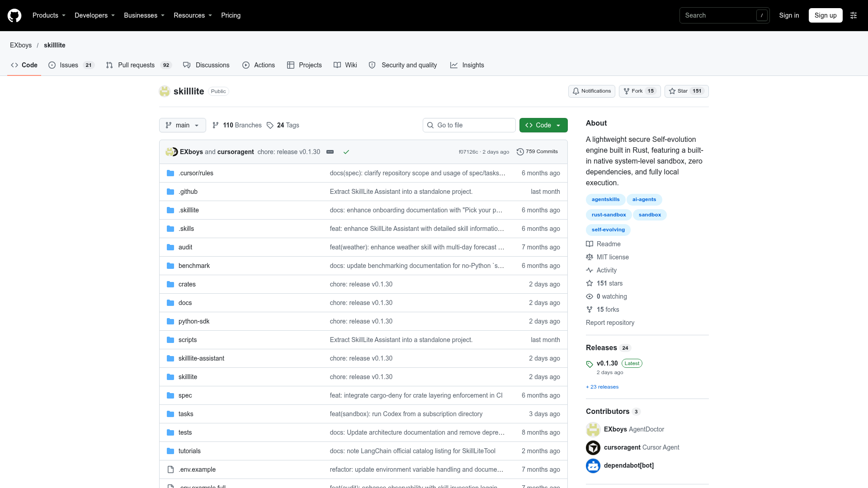This screenshot has height=488, width=868.
Task: Click the tag icon next to 24 Tags
Action: tap(270, 125)
